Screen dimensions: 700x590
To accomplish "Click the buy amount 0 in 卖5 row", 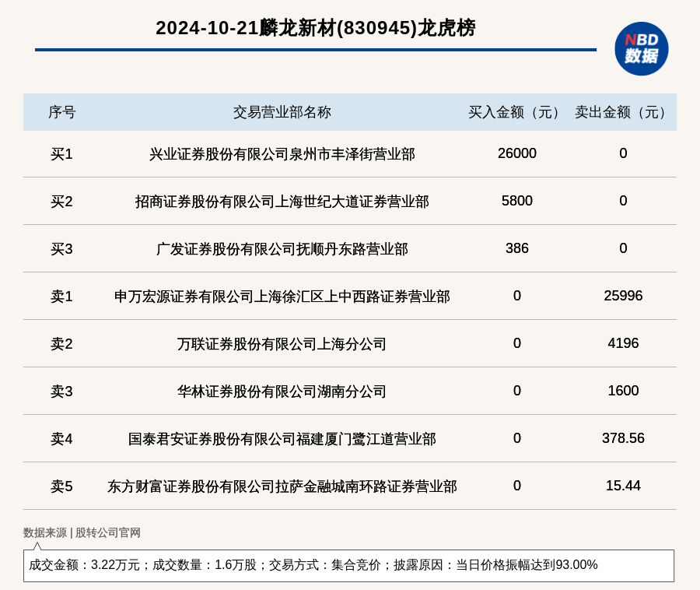I will click(x=517, y=486).
